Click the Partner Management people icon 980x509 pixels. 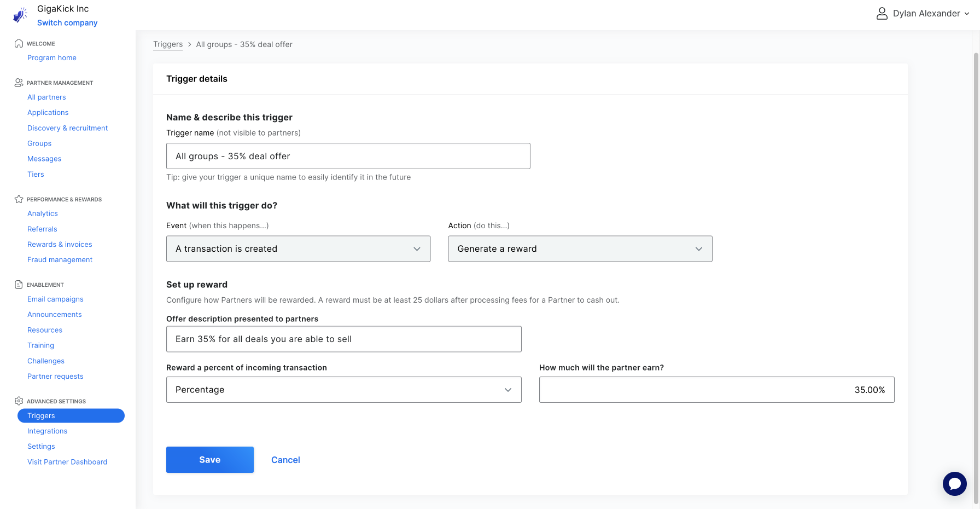click(x=19, y=83)
